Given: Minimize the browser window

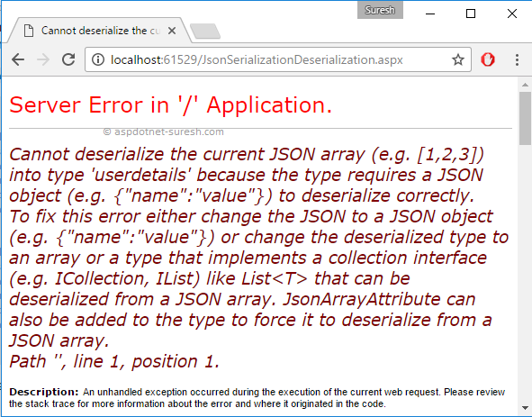Looking at the screenshot, I should pyautogui.click(x=430, y=14).
